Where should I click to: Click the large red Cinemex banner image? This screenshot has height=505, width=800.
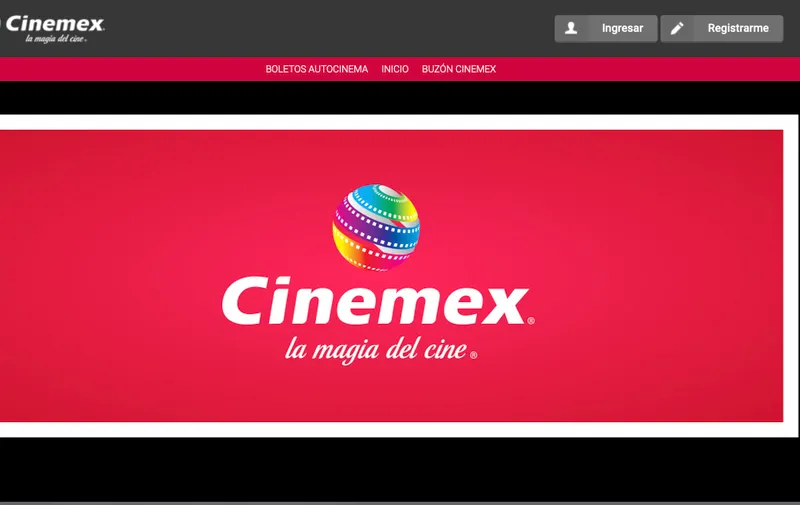[x=391, y=276]
